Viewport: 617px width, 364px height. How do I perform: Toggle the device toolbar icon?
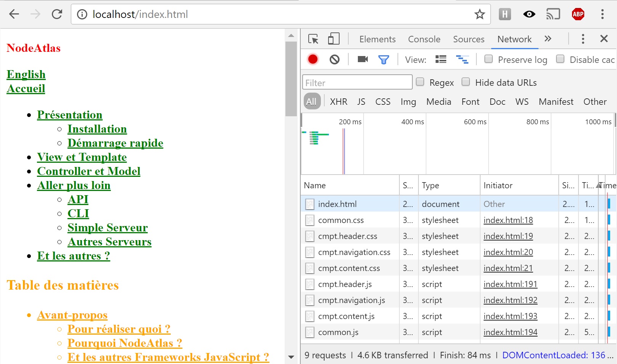333,39
